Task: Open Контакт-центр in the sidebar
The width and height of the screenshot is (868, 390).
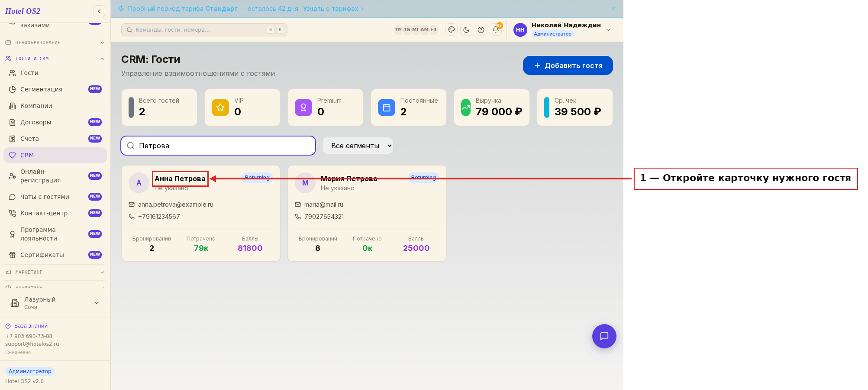Action: pyautogui.click(x=55, y=213)
